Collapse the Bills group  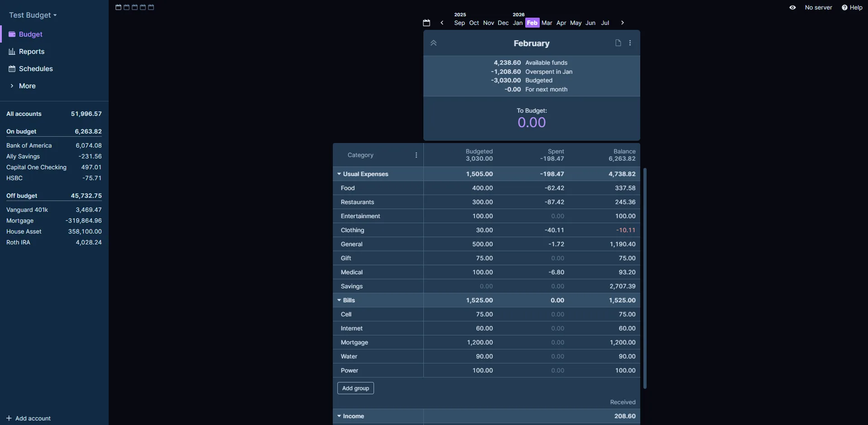(x=339, y=301)
